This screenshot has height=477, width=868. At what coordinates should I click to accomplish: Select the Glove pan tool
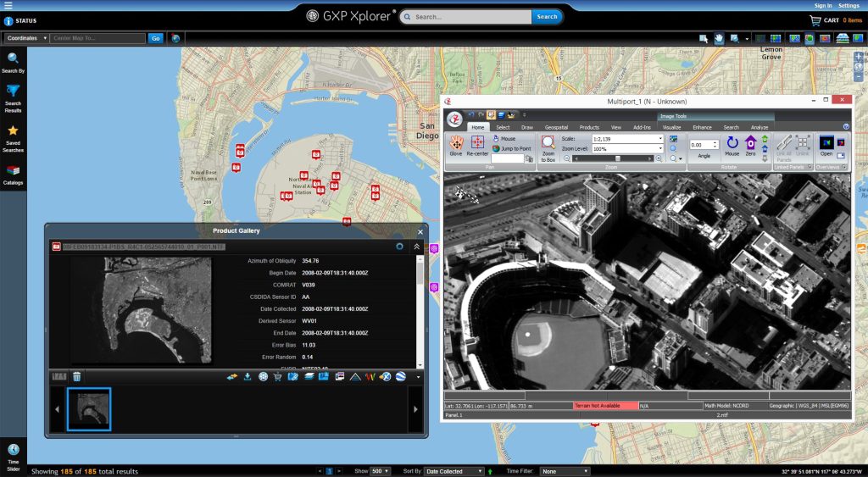456,145
